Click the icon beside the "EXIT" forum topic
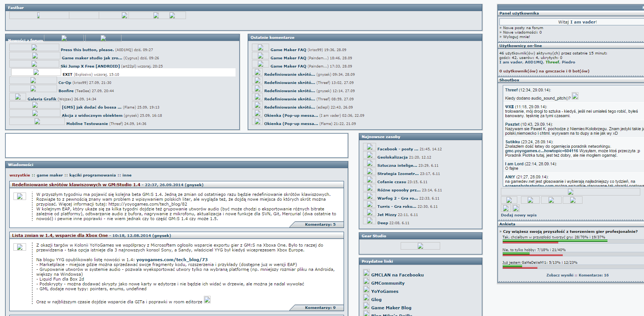Image resolution: width=644 pixels, height=316 pixels. pos(36,72)
